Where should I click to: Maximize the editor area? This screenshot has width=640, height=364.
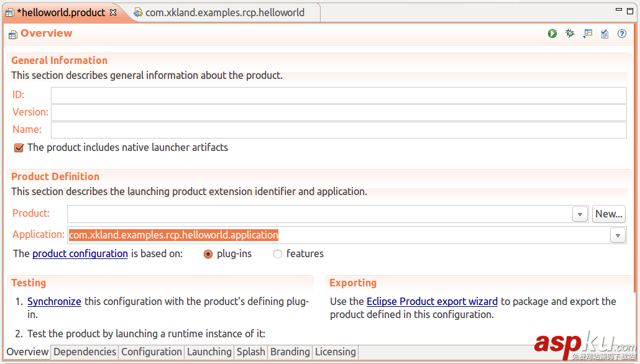(x=631, y=11)
